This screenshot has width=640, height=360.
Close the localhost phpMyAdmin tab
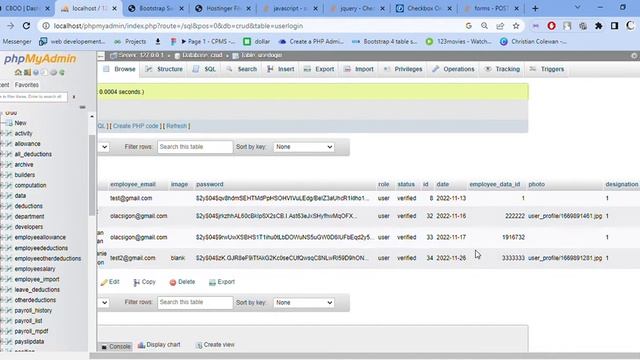click(114, 8)
